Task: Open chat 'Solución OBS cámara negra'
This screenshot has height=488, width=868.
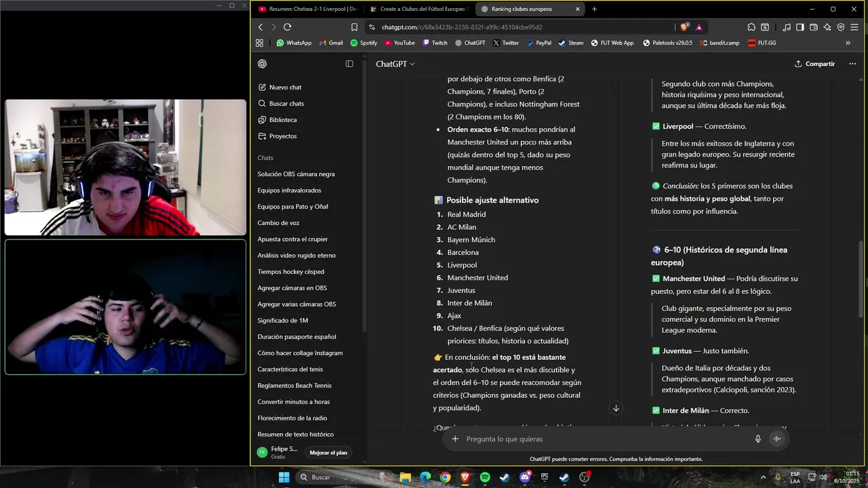Action: (x=296, y=174)
